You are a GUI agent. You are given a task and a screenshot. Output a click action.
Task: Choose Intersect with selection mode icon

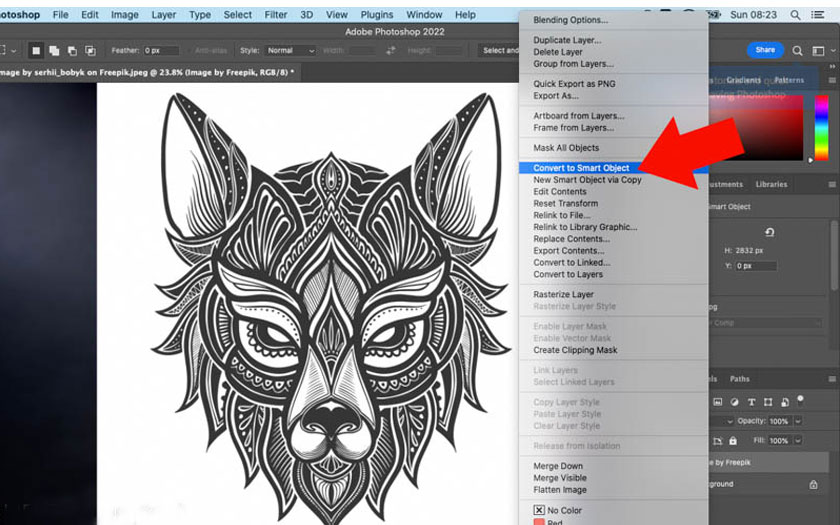point(90,50)
